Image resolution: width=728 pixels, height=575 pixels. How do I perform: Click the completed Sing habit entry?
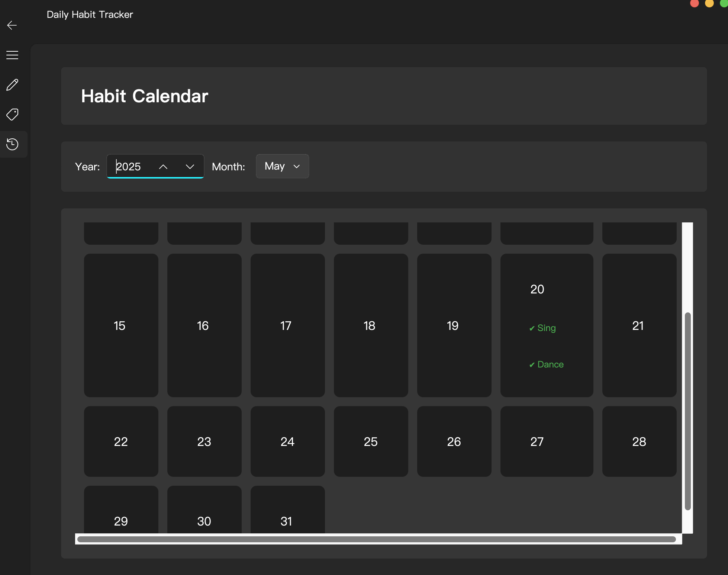pyautogui.click(x=542, y=328)
